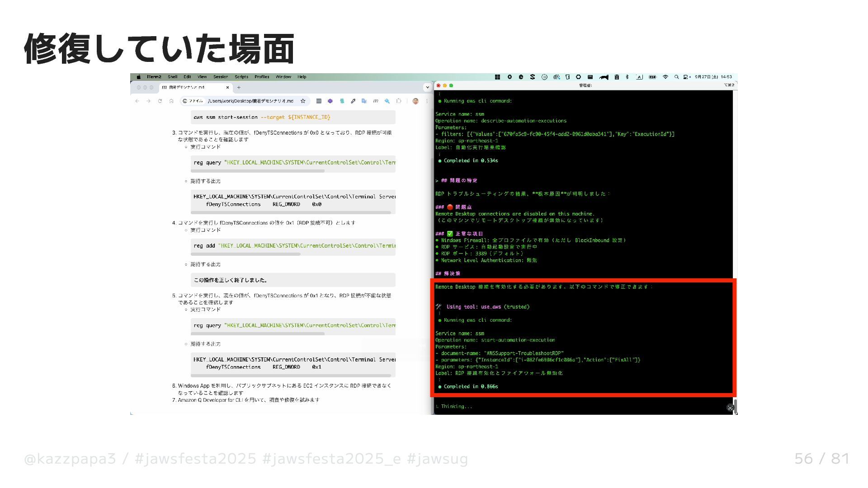
Task: Click the eyedropper extension icon
Action: coord(353,101)
